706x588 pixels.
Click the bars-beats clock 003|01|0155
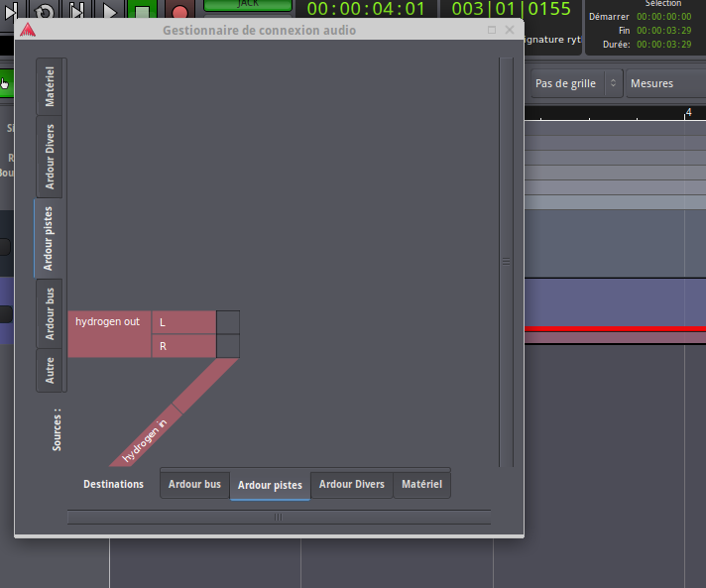tap(511, 9)
